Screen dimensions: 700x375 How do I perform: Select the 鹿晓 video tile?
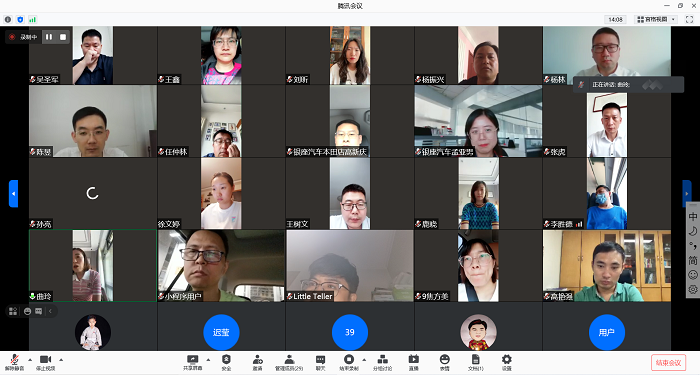tap(478, 193)
